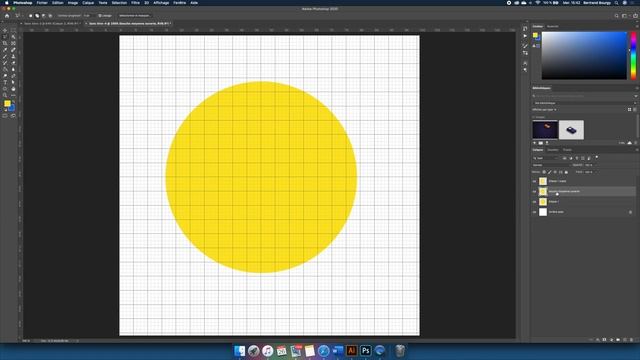Select the Ellipse shape tool
Screen dimensions: 640x360
click(5, 89)
